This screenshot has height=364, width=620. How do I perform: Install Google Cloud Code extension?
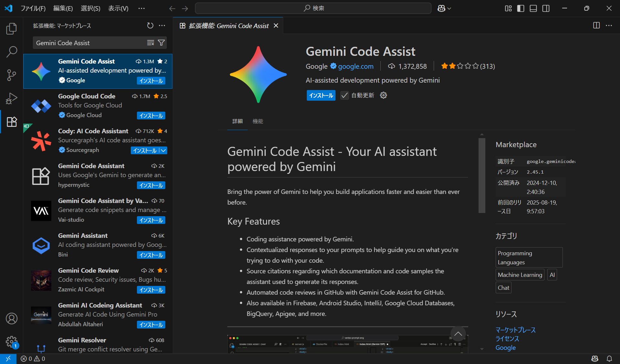click(x=151, y=116)
